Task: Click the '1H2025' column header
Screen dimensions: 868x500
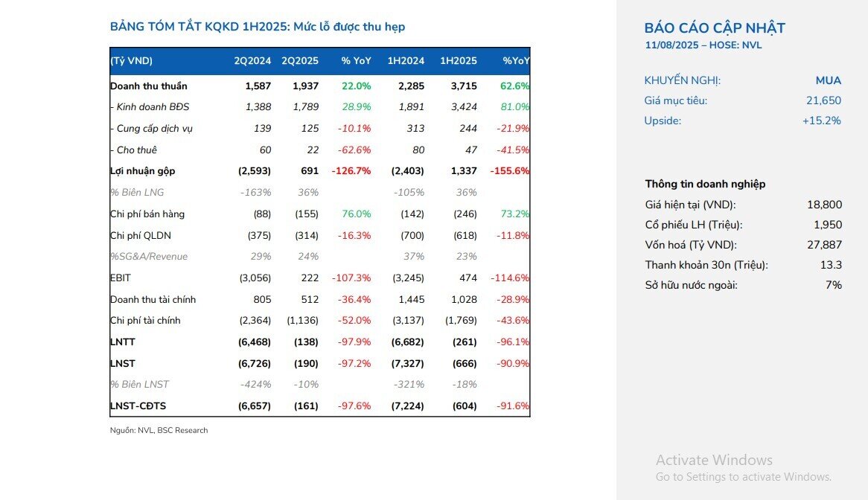Action: pos(458,61)
